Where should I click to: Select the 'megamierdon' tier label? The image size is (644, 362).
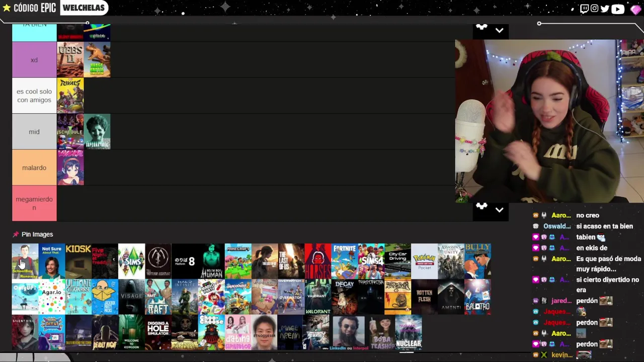(x=34, y=203)
